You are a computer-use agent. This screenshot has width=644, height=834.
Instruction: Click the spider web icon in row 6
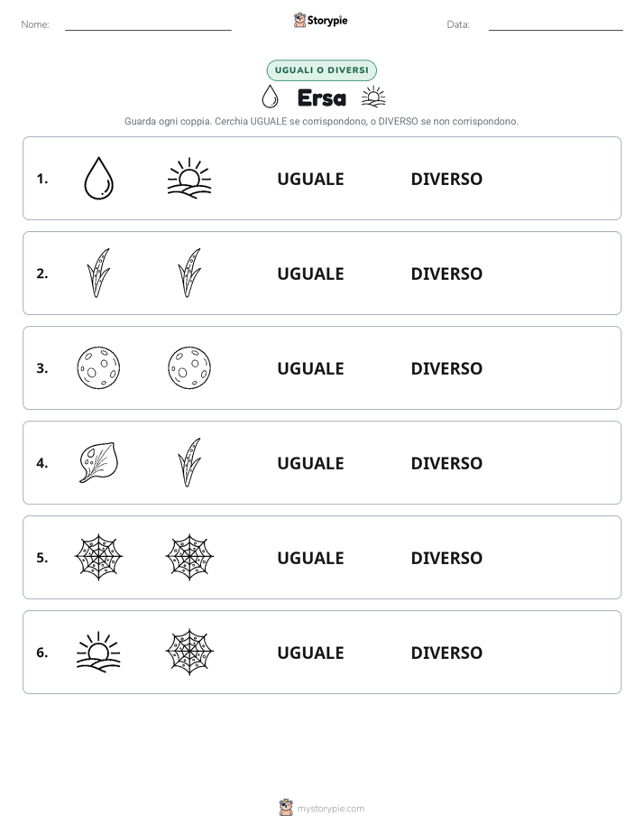(189, 652)
